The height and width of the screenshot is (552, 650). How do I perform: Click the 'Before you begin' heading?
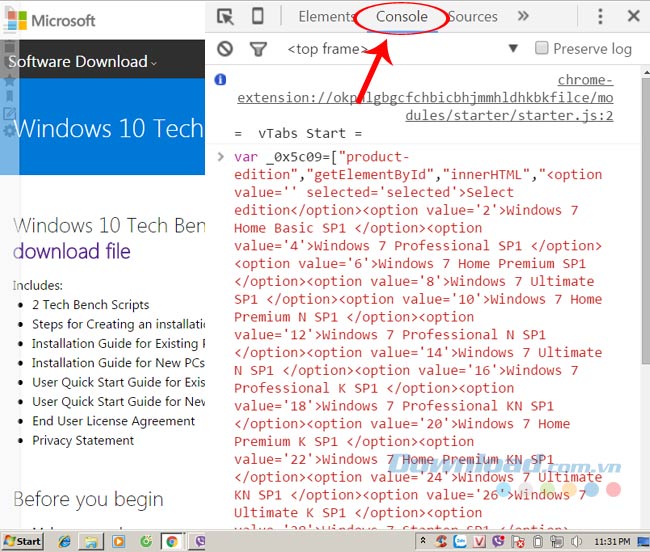tap(88, 499)
